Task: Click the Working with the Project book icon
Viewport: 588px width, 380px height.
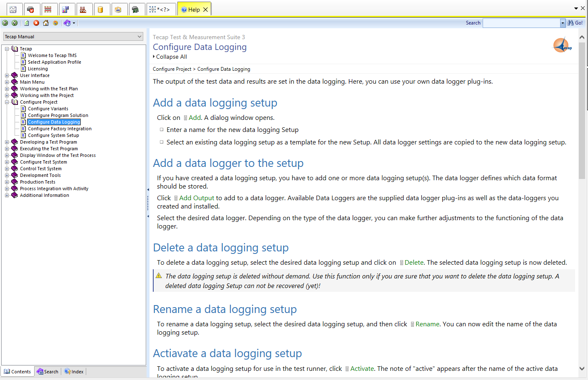Action: tap(15, 95)
